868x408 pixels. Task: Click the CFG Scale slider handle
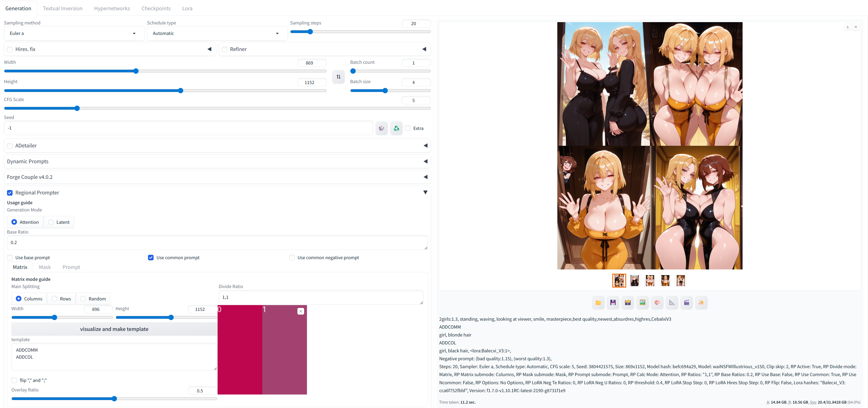click(x=77, y=108)
